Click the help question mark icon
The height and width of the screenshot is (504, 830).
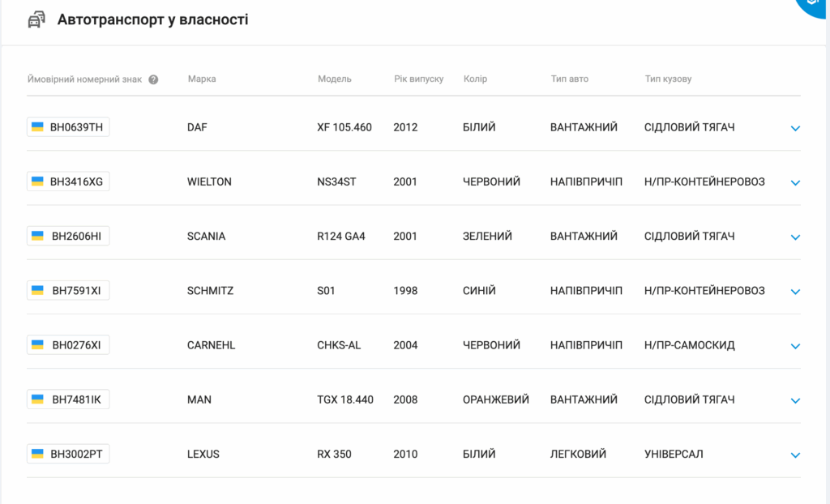click(x=153, y=79)
